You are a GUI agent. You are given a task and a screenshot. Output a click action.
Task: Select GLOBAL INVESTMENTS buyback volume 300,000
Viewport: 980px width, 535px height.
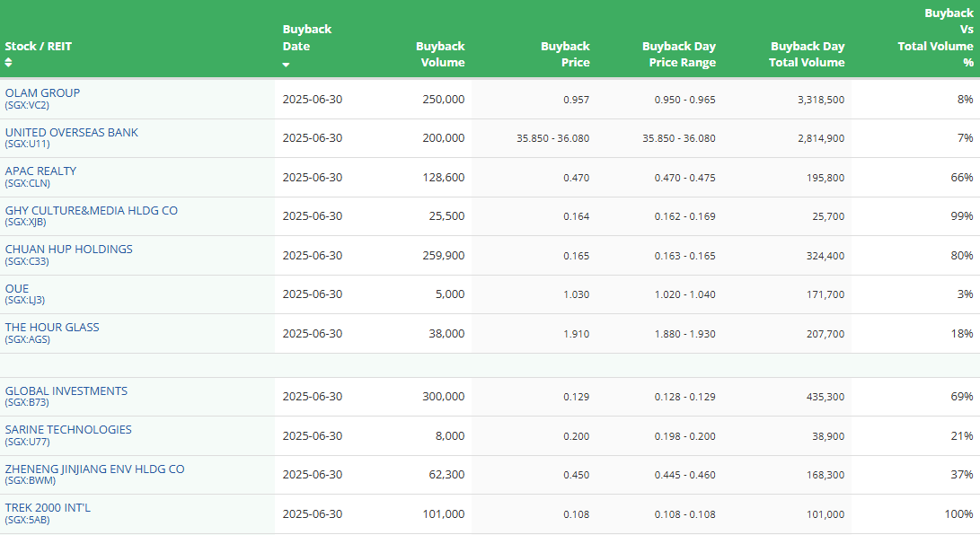pos(443,397)
